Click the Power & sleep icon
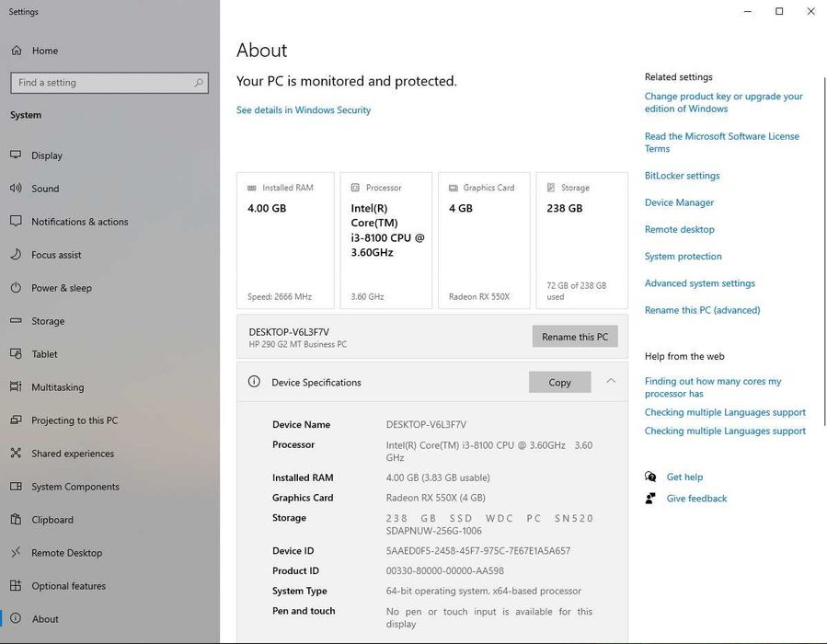This screenshot has height=644, width=827. 16,287
